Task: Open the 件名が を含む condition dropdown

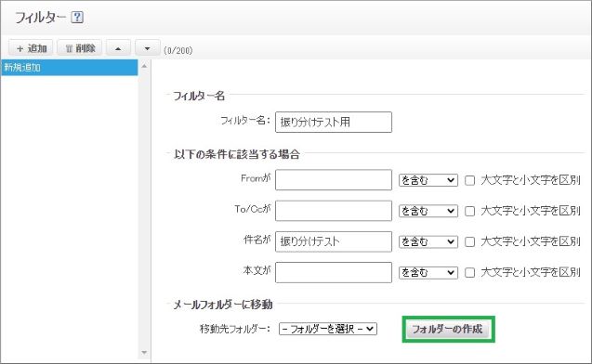Action: tap(428, 241)
